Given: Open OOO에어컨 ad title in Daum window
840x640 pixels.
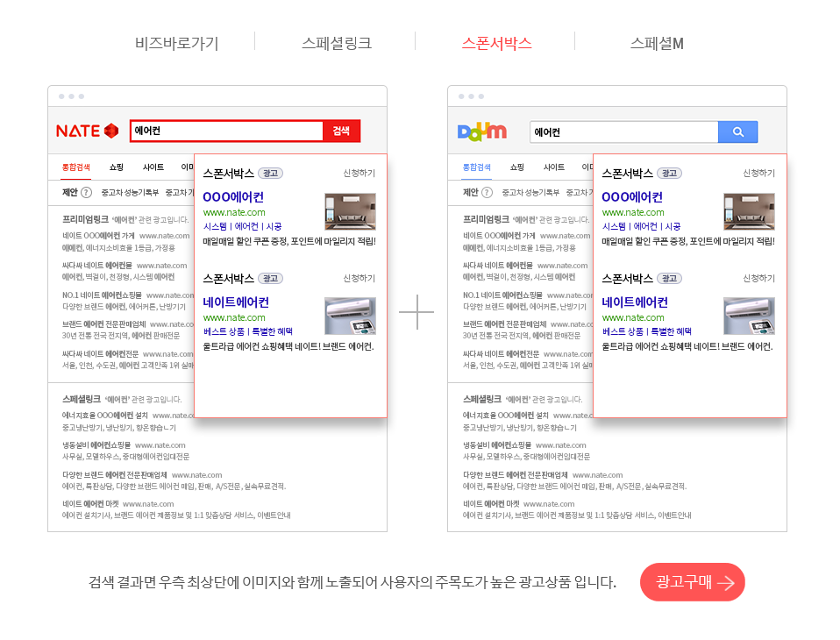Looking at the screenshot, I should click(632, 197).
